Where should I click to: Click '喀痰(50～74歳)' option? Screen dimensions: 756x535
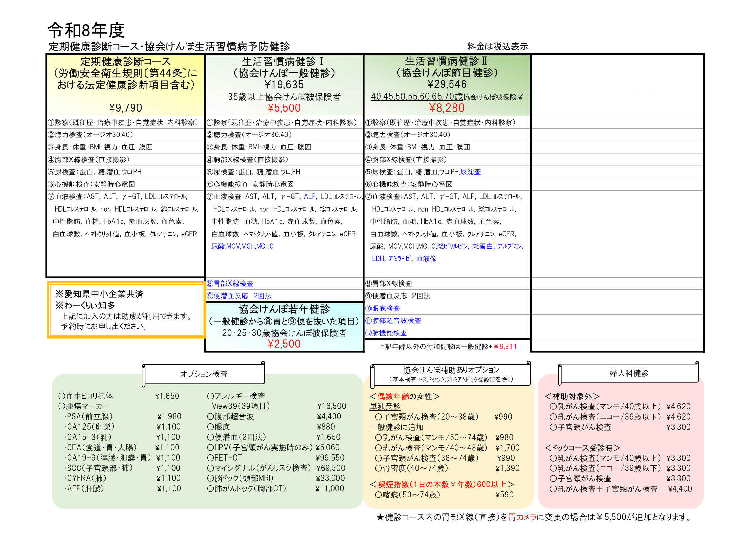click(408, 495)
